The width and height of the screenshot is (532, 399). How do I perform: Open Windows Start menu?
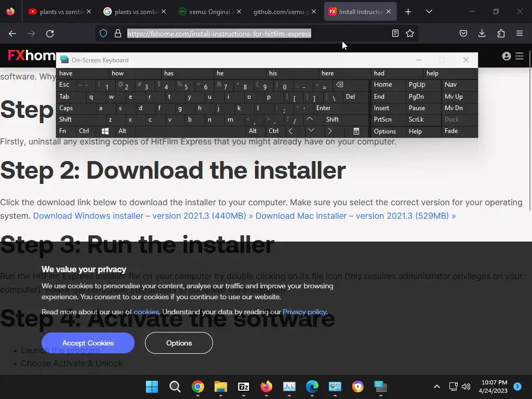(152, 387)
